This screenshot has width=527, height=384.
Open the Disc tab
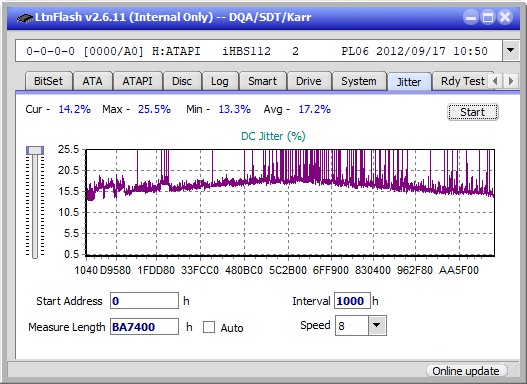[182, 81]
